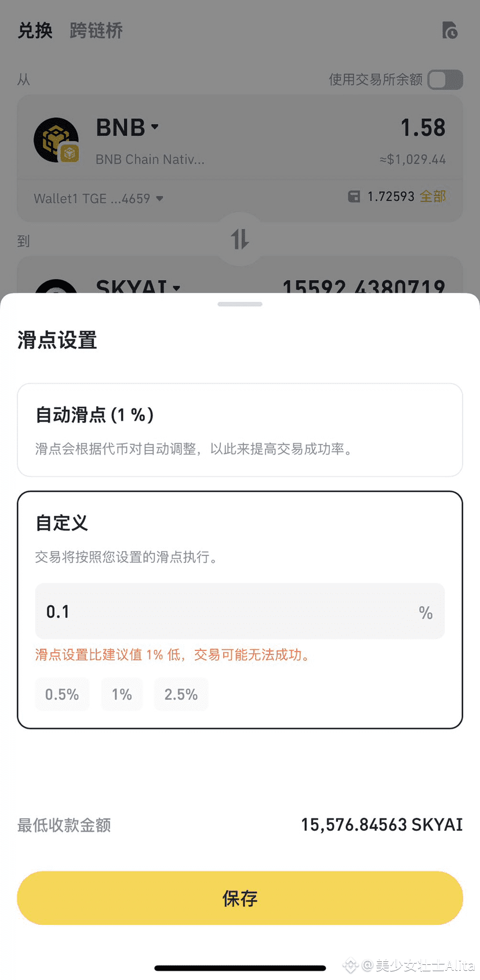Choose the 2.5% slippage preset
480x980 pixels.
point(181,694)
